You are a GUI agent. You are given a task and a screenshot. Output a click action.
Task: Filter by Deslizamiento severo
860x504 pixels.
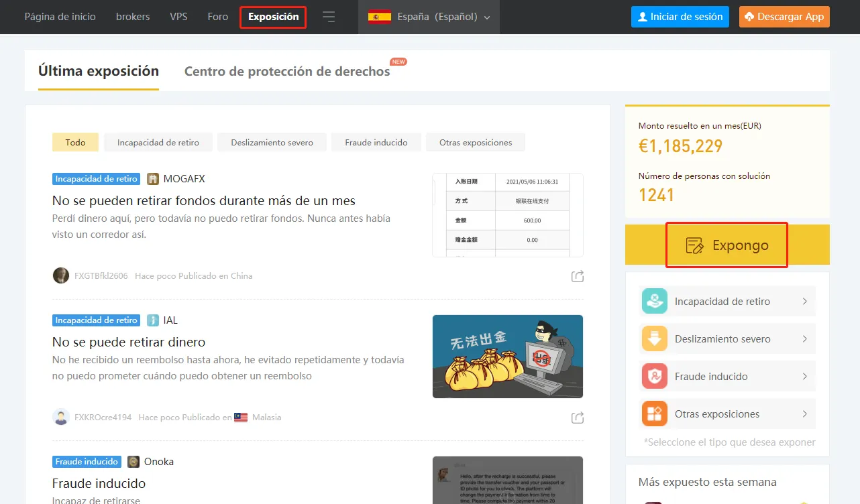(x=272, y=142)
